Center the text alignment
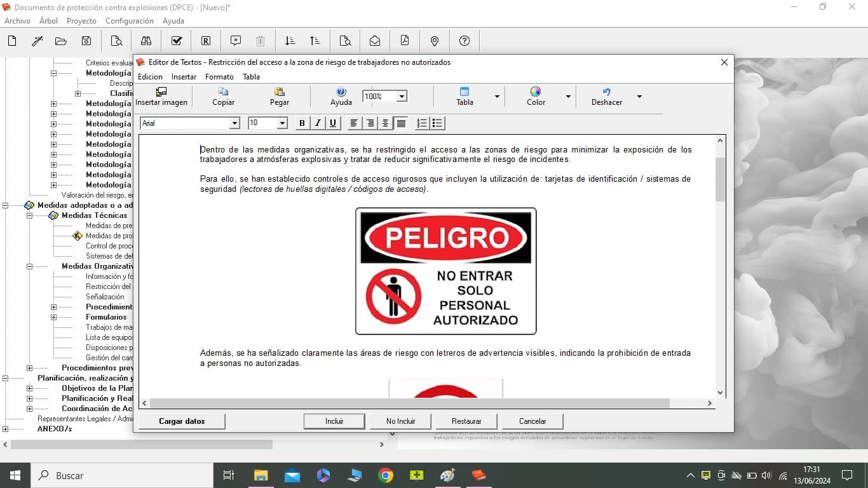Image resolution: width=868 pixels, height=488 pixels. click(385, 123)
